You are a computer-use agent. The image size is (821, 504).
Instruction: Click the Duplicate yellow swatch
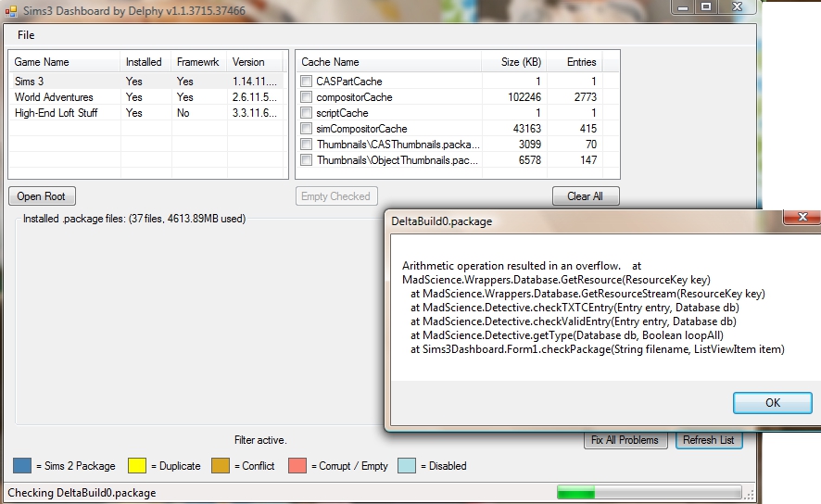tap(137, 465)
